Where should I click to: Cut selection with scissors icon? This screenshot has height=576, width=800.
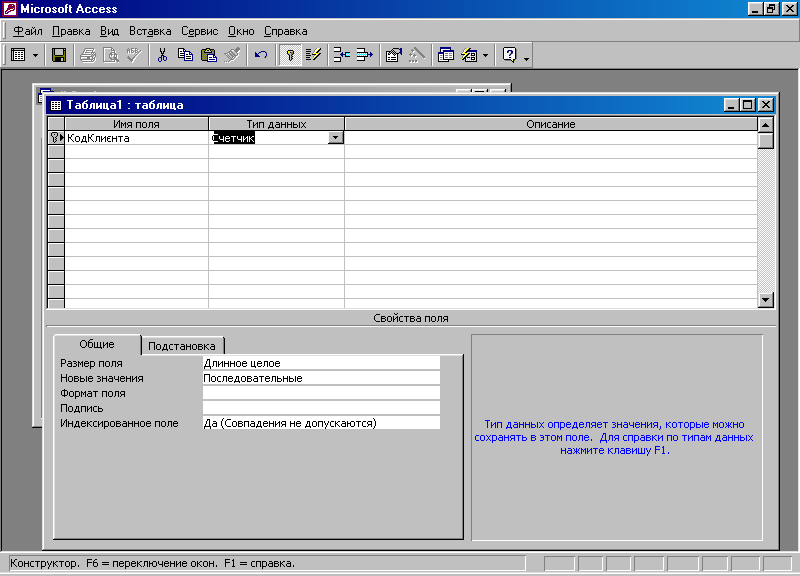tap(162, 55)
